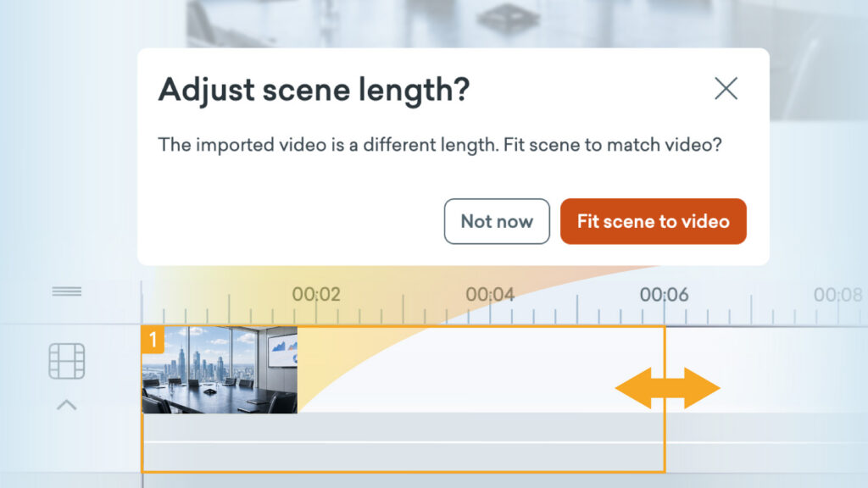Select the upper gray track under scene
Screen dimensions: 868x488
point(403,427)
